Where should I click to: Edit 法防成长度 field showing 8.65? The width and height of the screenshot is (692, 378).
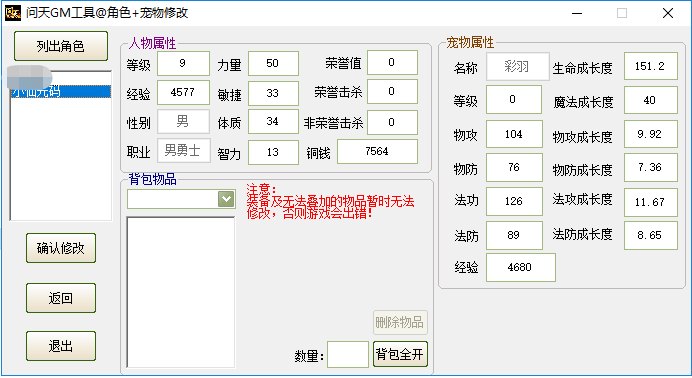tap(651, 236)
